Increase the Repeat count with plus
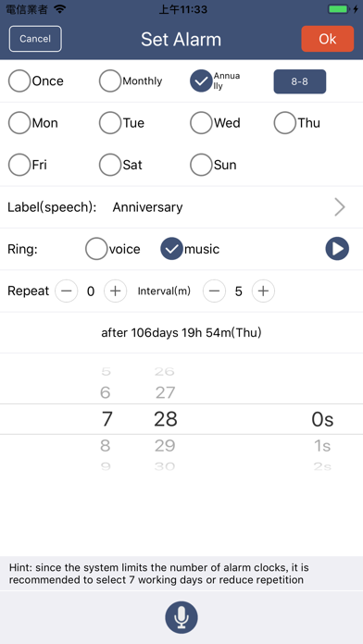 tap(115, 291)
